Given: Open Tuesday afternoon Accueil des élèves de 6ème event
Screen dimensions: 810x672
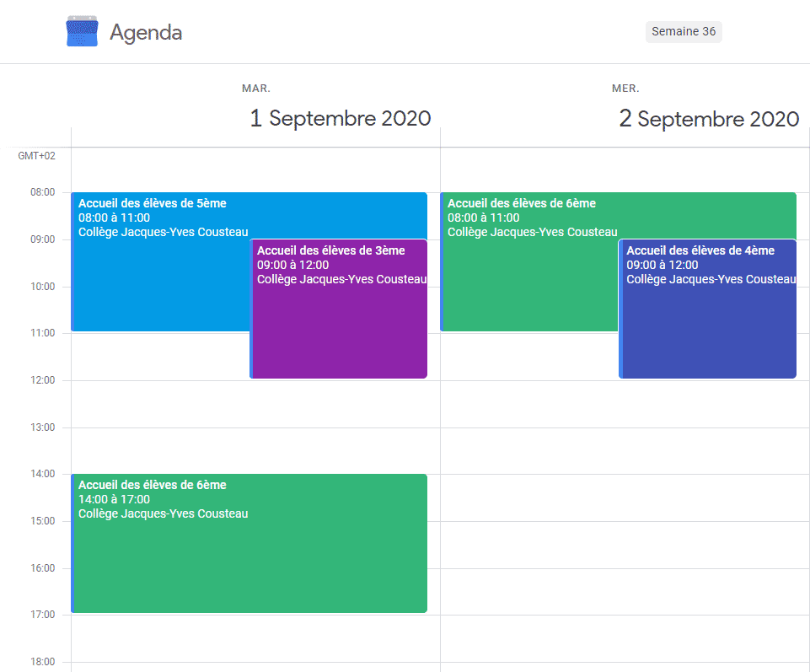Looking at the screenshot, I should [x=249, y=543].
